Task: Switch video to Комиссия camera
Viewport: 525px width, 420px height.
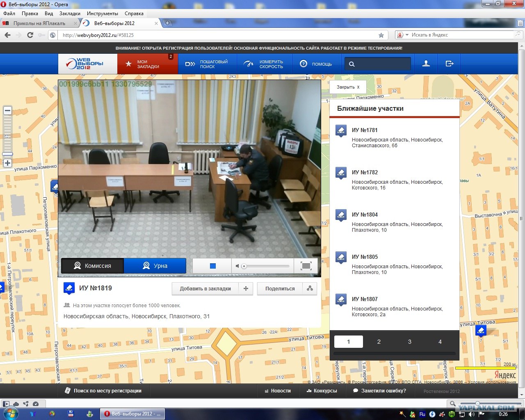Action: pos(92,266)
